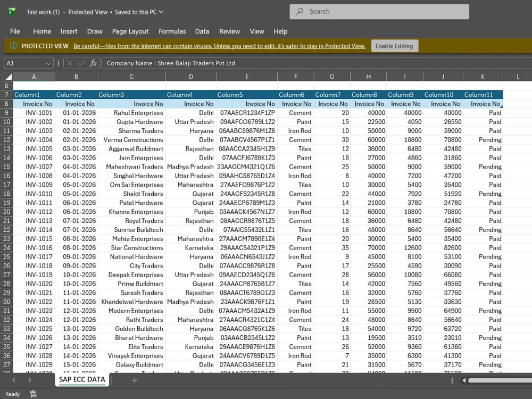Select column K header
The height and width of the screenshot is (399, 532).
click(x=483, y=77)
